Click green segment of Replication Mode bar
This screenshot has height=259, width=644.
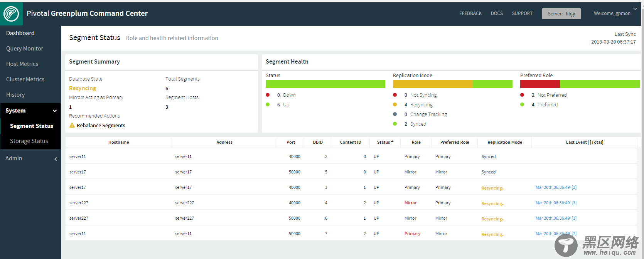492,84
